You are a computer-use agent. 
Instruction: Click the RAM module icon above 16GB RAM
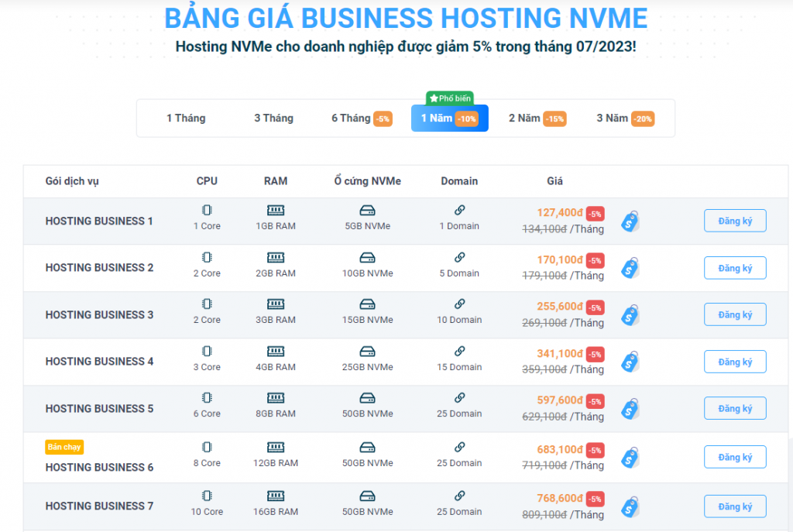pyautogui.click(x=276, y=496)
